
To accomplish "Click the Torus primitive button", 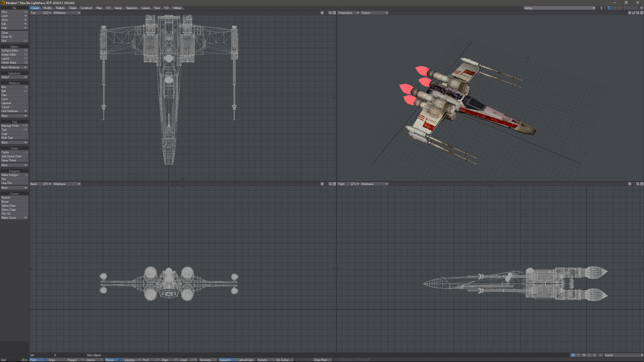I will (x=14, y=107).
